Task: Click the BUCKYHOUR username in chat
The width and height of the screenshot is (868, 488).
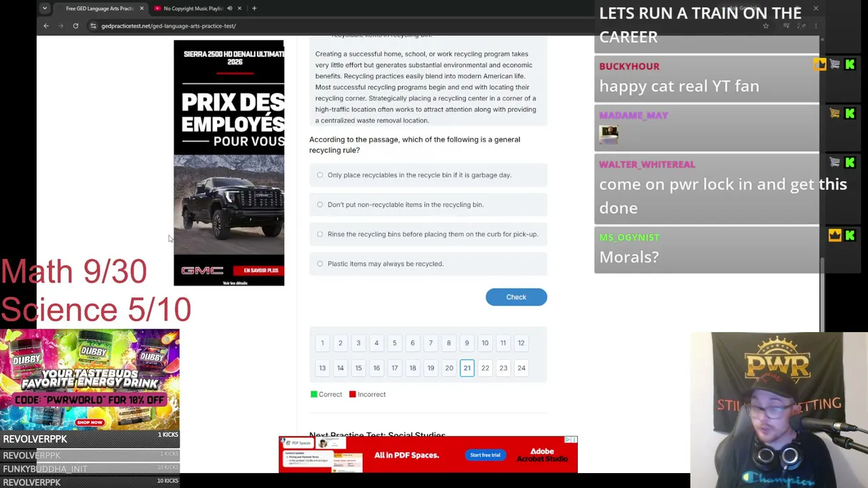Action: point(629,66)
